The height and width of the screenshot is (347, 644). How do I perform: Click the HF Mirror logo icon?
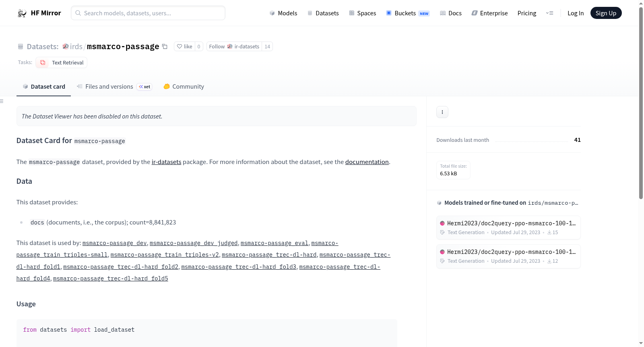[22, 13]
